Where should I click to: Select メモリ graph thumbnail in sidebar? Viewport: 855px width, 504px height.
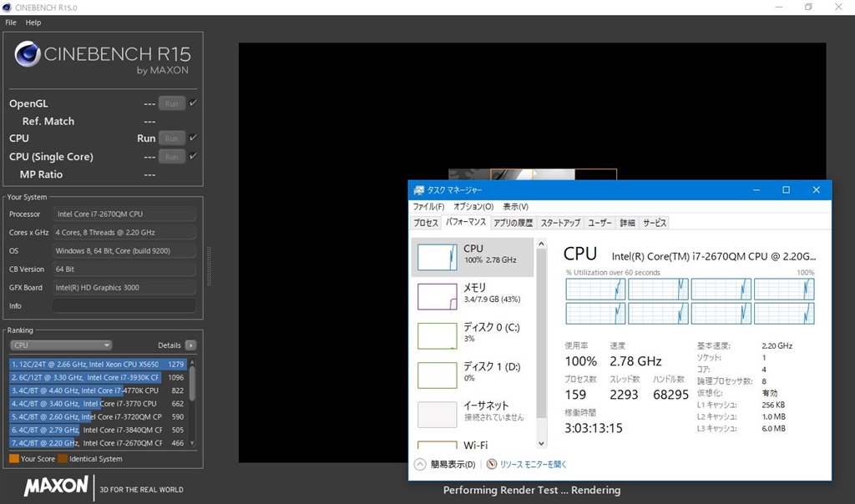[x=438, y=296]
